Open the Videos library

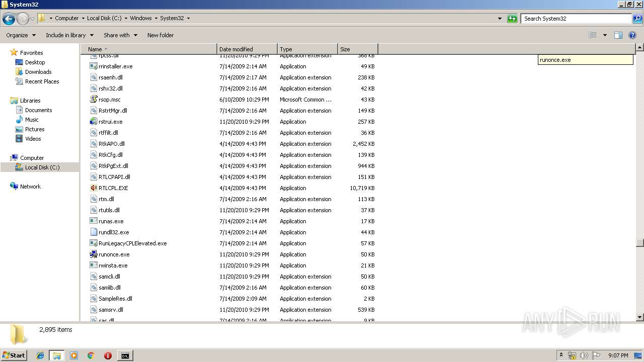point(33,139)
